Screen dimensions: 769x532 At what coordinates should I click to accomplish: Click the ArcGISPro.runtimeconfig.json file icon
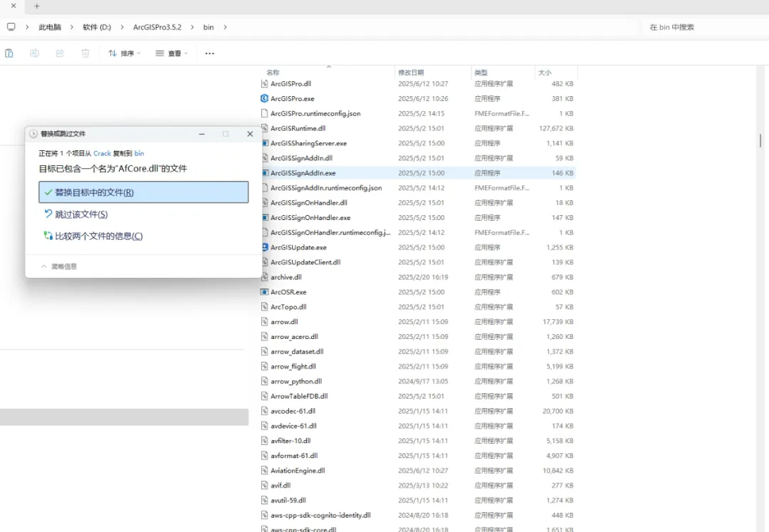(264, 113)
